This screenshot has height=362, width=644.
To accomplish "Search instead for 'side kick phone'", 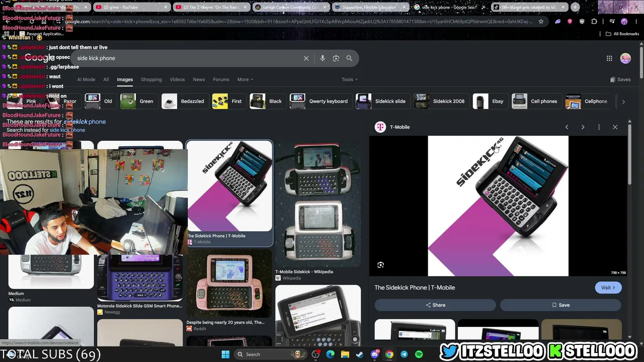I will pyautogui.click(x=67, y=130).
